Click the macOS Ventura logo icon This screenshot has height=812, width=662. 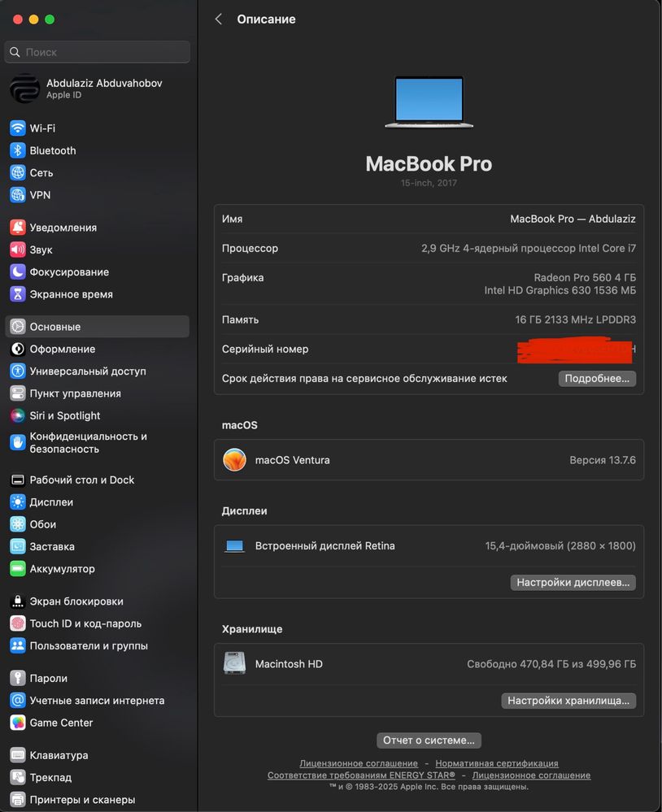pos(235,460)
